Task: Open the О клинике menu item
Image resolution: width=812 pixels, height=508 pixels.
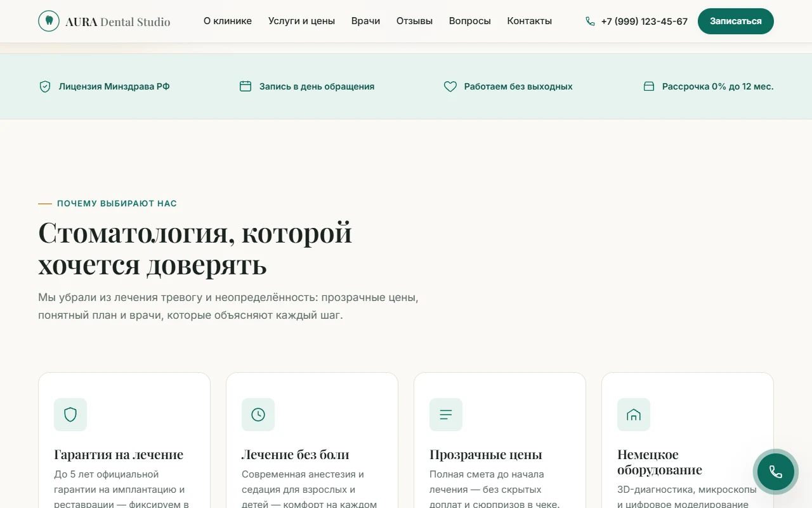Action: 228,21
